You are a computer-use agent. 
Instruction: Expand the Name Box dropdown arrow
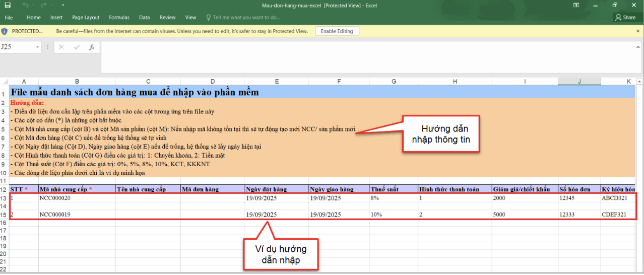pyautogui.click(x=38, y=47)
